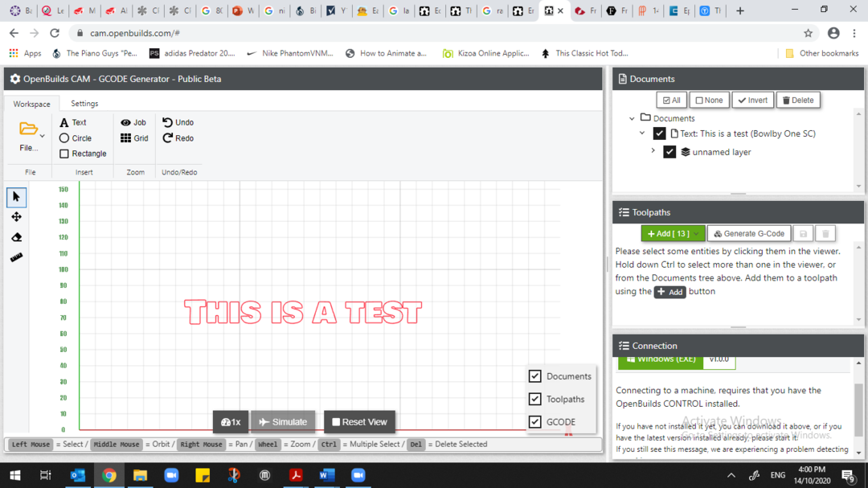Collapse the Documents tree root node
This screenshot has height=488, width=868.
(633, 118)
